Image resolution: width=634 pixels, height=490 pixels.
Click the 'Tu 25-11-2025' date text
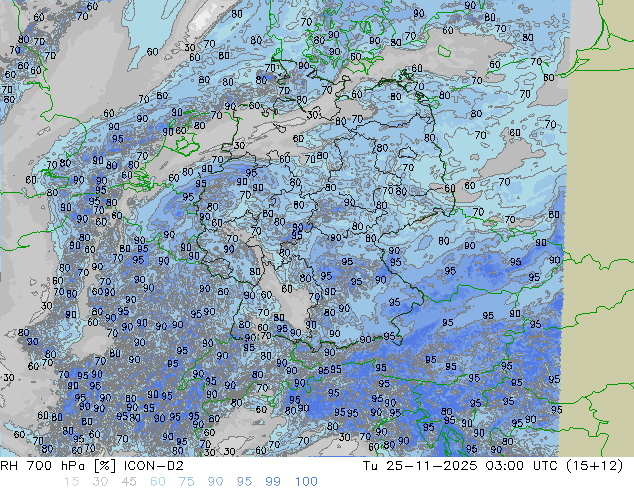click(x=420, y=466)
